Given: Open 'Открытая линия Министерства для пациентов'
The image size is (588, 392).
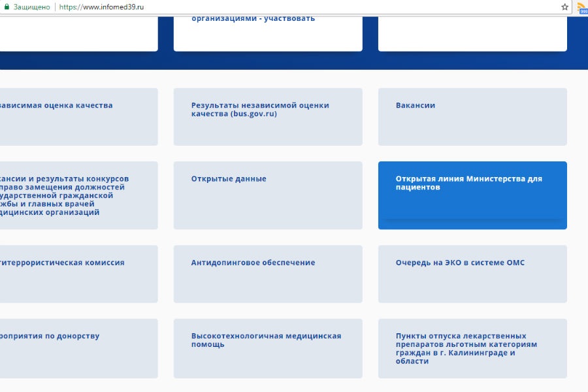Looking at the screenshot, I should [x=472, y=195].
